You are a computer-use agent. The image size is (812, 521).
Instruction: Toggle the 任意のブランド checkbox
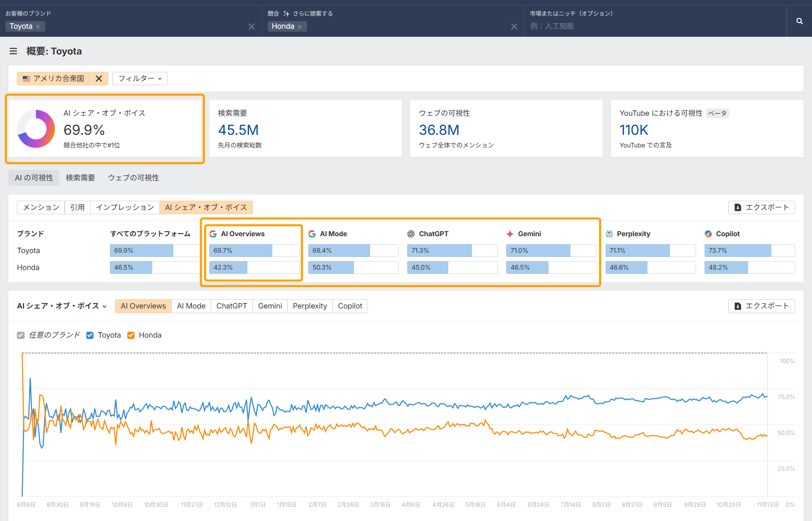pyautogui.click(x=21, y=335)
